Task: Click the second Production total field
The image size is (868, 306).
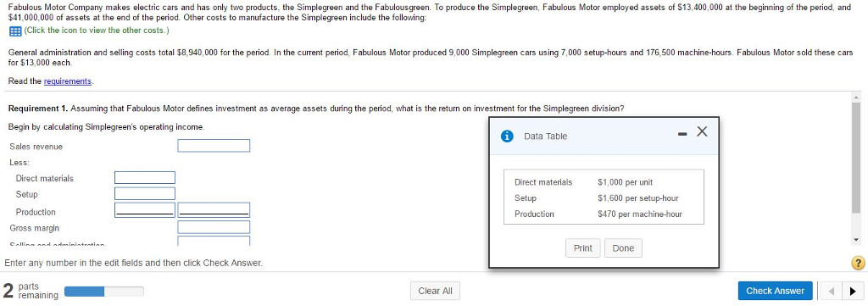Action: point(214,210)
